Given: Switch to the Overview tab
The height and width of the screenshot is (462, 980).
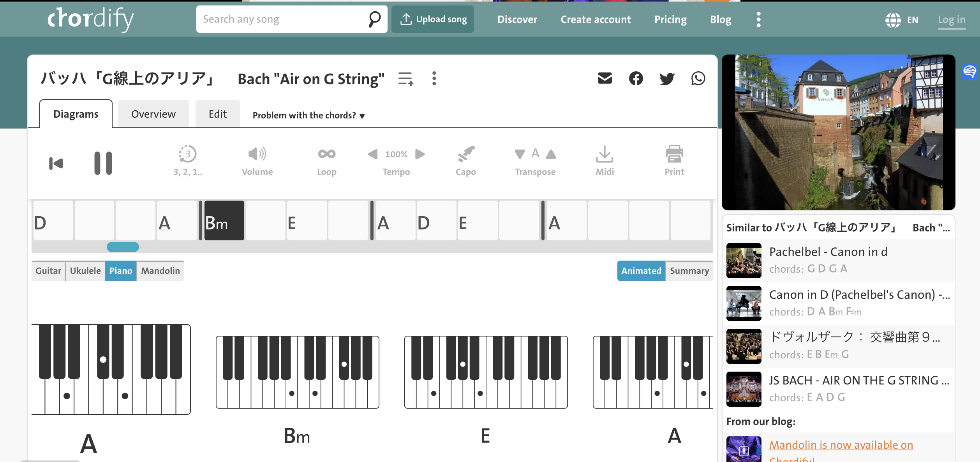Looking at the screenshot, I should [153, 114].
